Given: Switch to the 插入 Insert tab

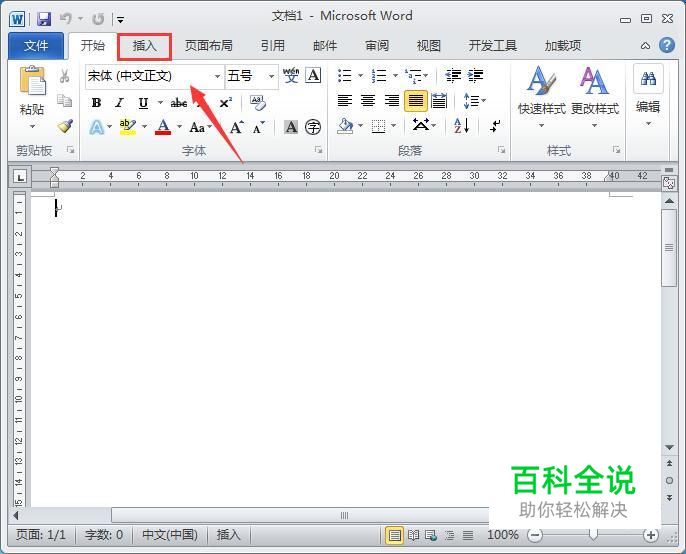Looking at the screenshot, I should coord(144,46).
